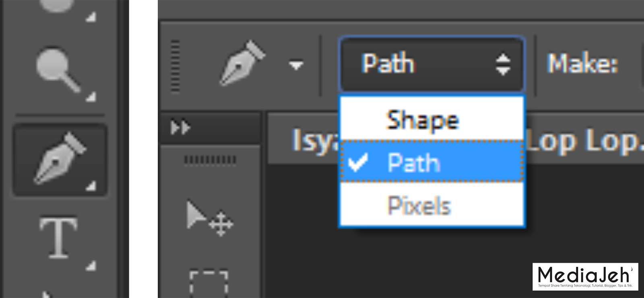This screenshot has height=298, width=644.
Task: Click the MediaJeh watermark logo
Action: click(585, 277)
